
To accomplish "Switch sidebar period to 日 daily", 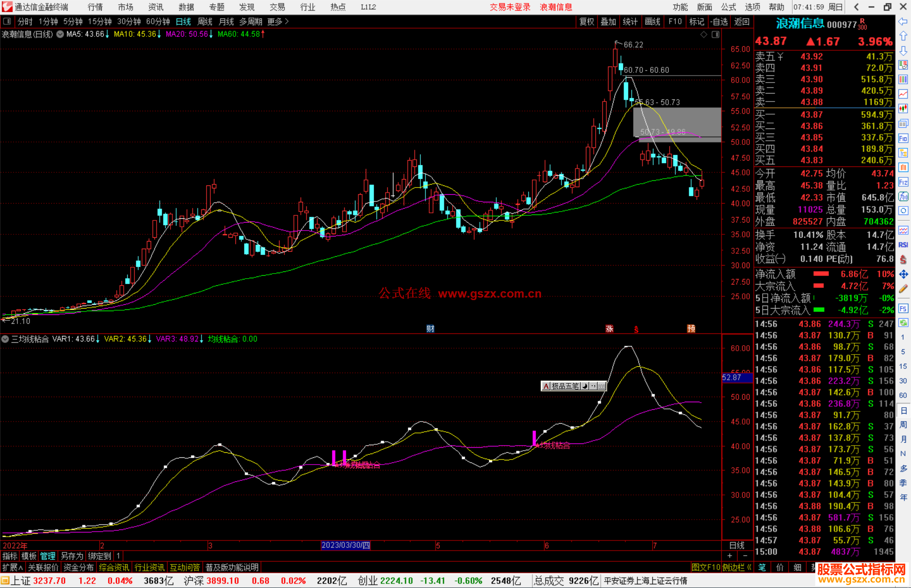I will 903,411.
